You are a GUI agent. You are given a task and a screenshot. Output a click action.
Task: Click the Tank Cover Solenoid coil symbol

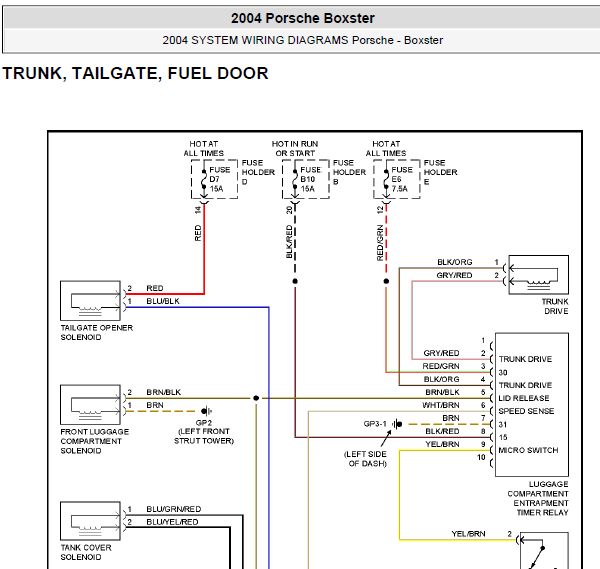pos(90,521)
